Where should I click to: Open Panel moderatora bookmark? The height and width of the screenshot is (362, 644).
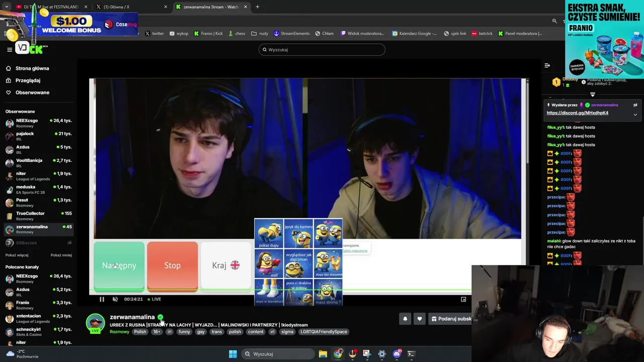tap(520, 34)
